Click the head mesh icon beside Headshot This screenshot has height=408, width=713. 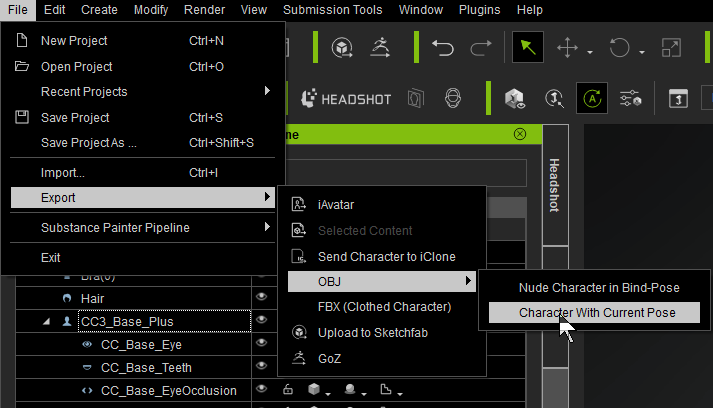[452, 98]
